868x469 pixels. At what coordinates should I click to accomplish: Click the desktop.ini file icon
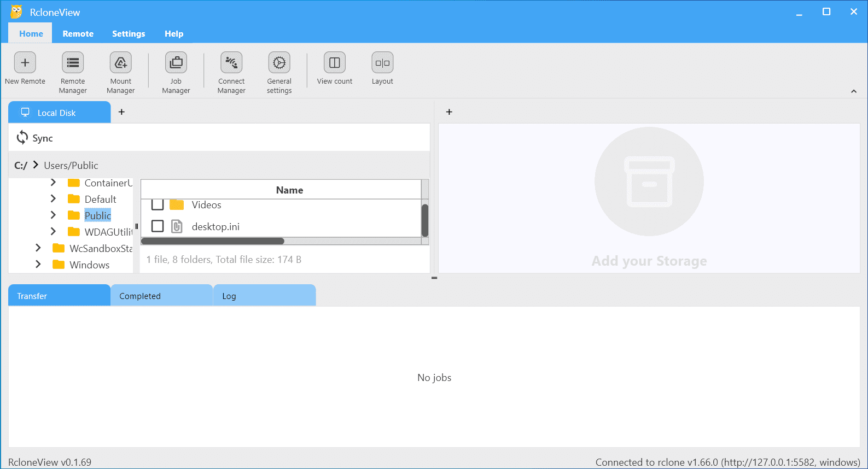(177, 226)
